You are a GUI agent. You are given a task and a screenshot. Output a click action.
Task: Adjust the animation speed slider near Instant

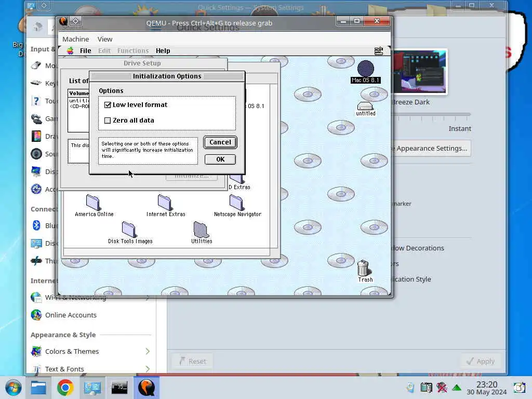tap(431, 115)
